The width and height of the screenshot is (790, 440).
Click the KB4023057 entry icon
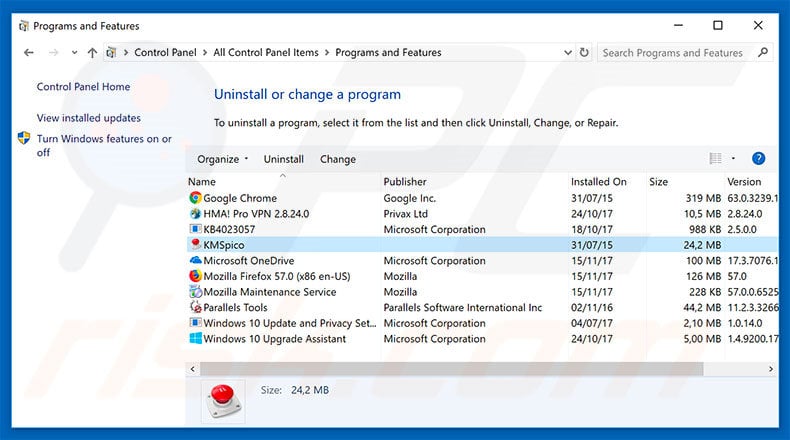pyautogui.click(x=195, y=229)
